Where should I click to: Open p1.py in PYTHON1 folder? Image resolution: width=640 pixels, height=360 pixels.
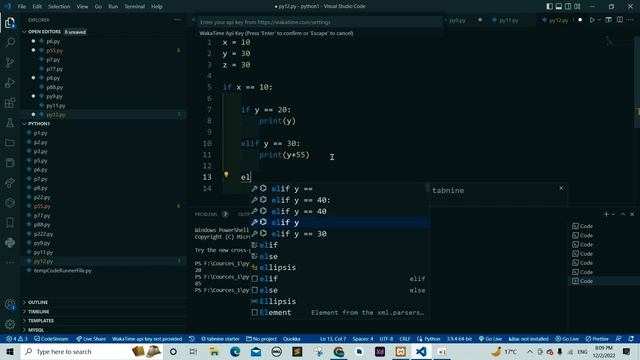(40, 133)
